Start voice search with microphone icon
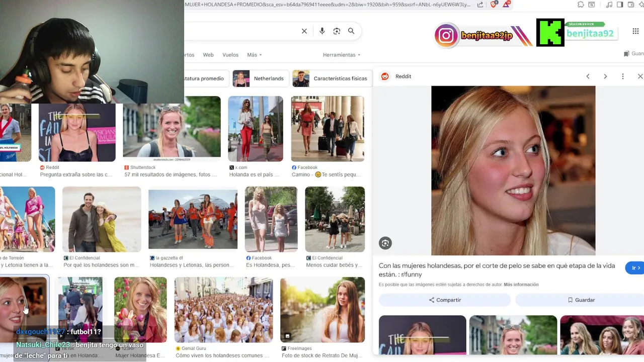This screenshot has width=644, height=362. tap(322, 31)
